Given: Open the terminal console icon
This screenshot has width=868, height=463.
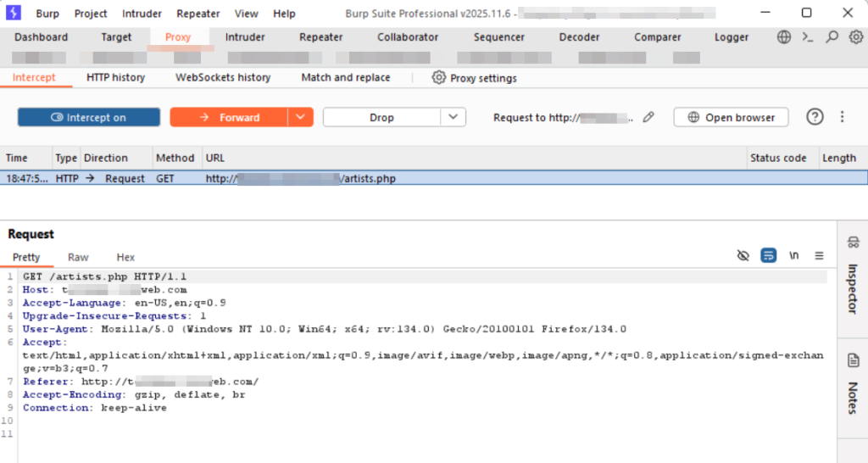Looking at the screenshot, I should tap(809, 37).
